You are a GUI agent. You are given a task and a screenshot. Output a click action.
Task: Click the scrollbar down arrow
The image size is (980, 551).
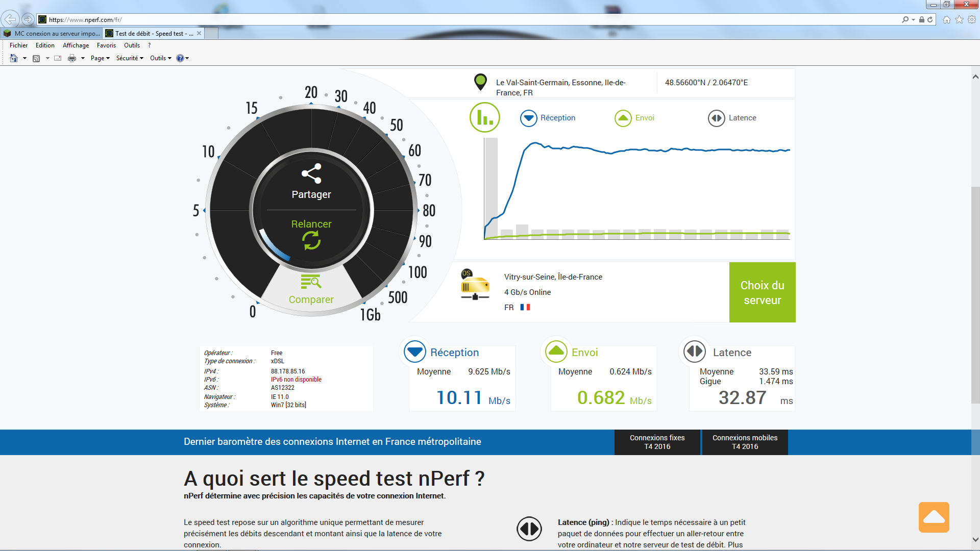(975, 539)
